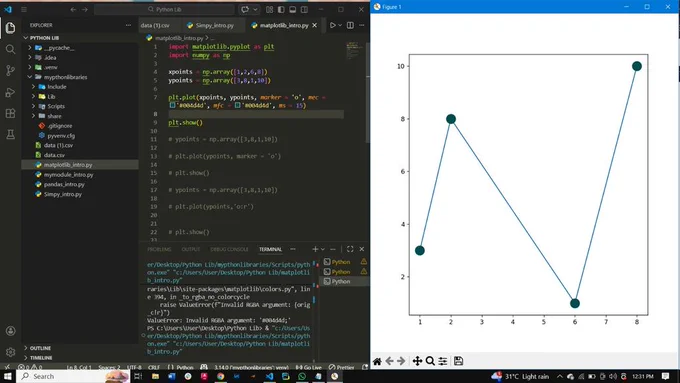Click the code minimap in editor
Viewport: 680px width, 383px height.
[x=354, y=50]
